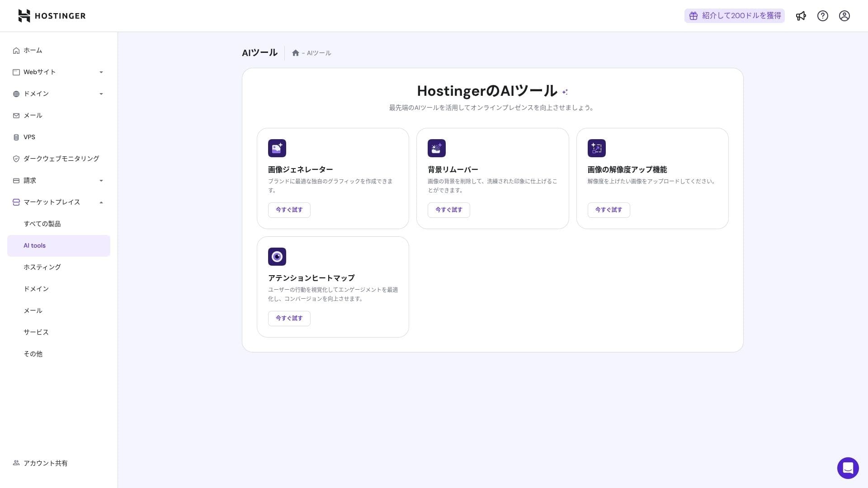Click 今すぐ試す for 画像の解像度アップ機能
The width and height of the screenshot is (868, 488).
pyautogui.click(x=609, y=210)
